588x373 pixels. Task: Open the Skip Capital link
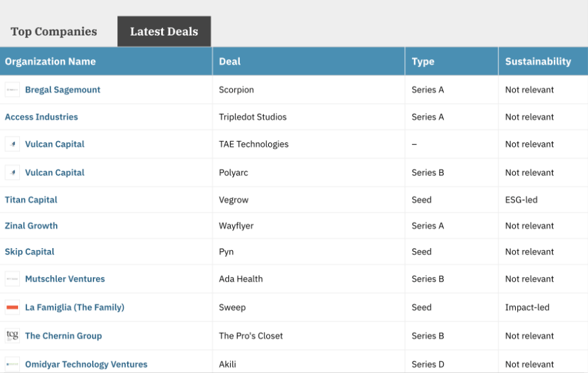30,252
